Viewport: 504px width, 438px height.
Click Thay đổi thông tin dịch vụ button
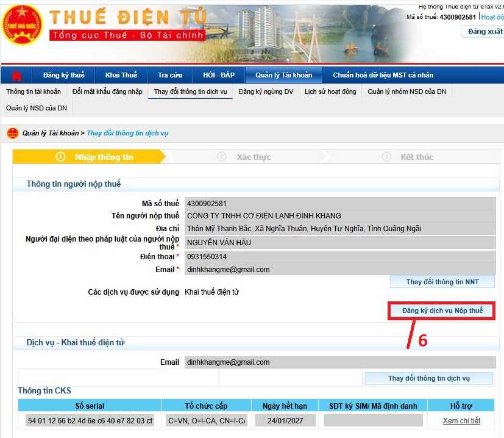[429, 378]
